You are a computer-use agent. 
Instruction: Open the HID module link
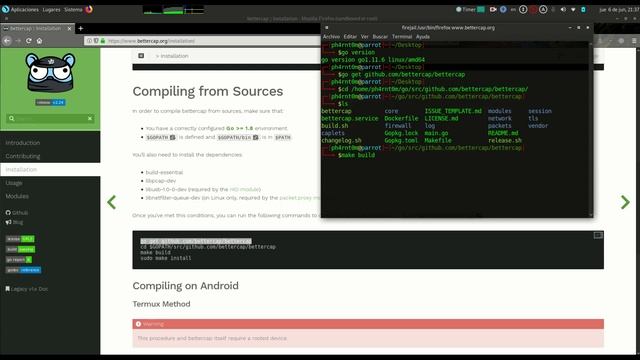tap(244, 189)
